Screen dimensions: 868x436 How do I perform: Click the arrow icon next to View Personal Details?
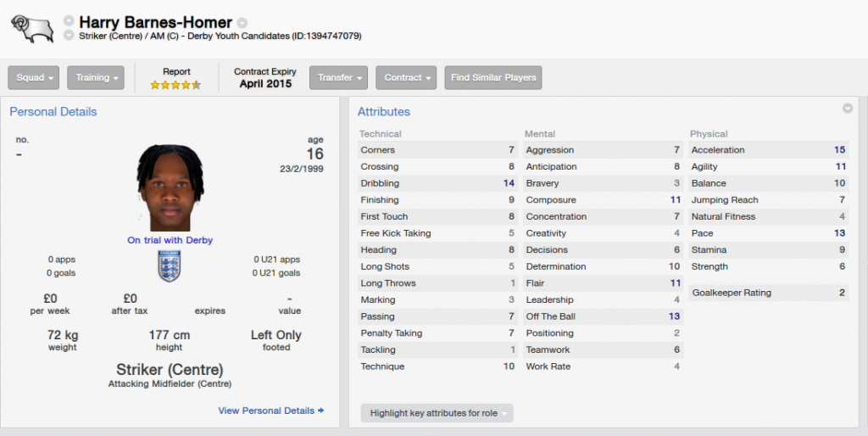click(321, 411)
